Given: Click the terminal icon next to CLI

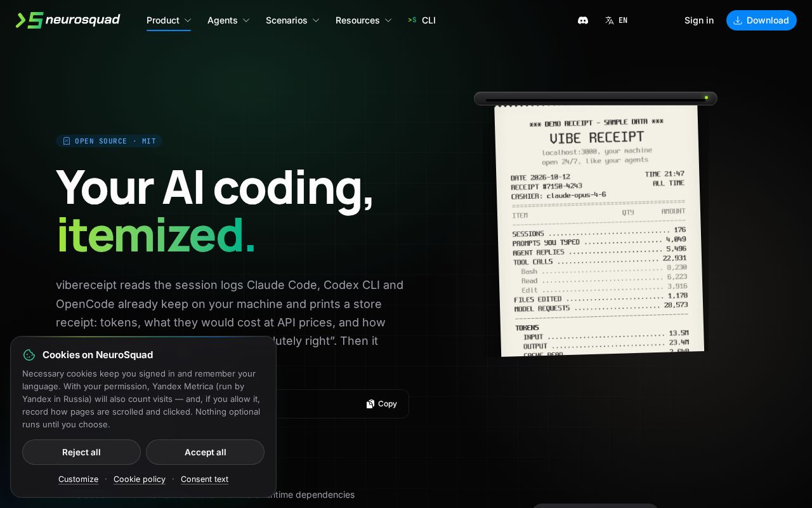Looking at the screenshot, I should 412,20.
